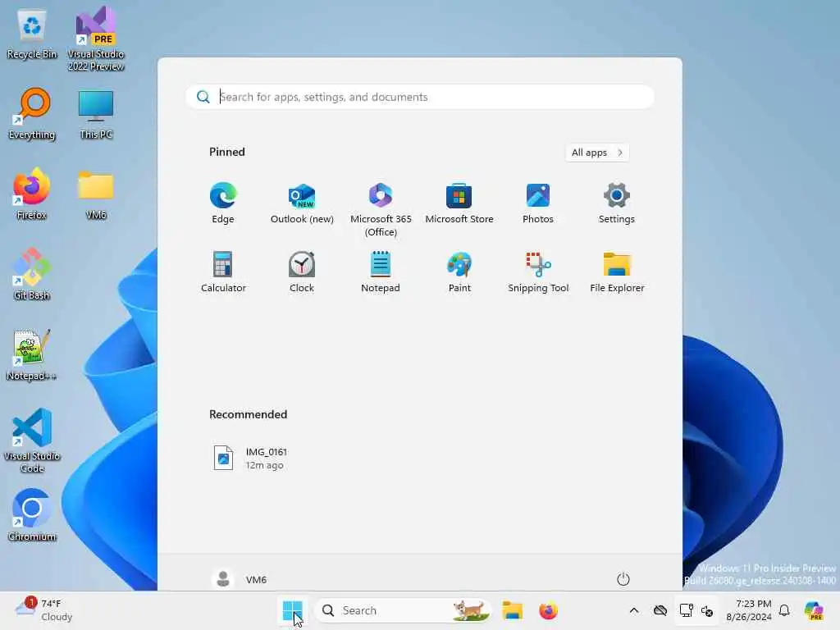
Task: Launch the Calculator app
Action: [x=223, y=272]
